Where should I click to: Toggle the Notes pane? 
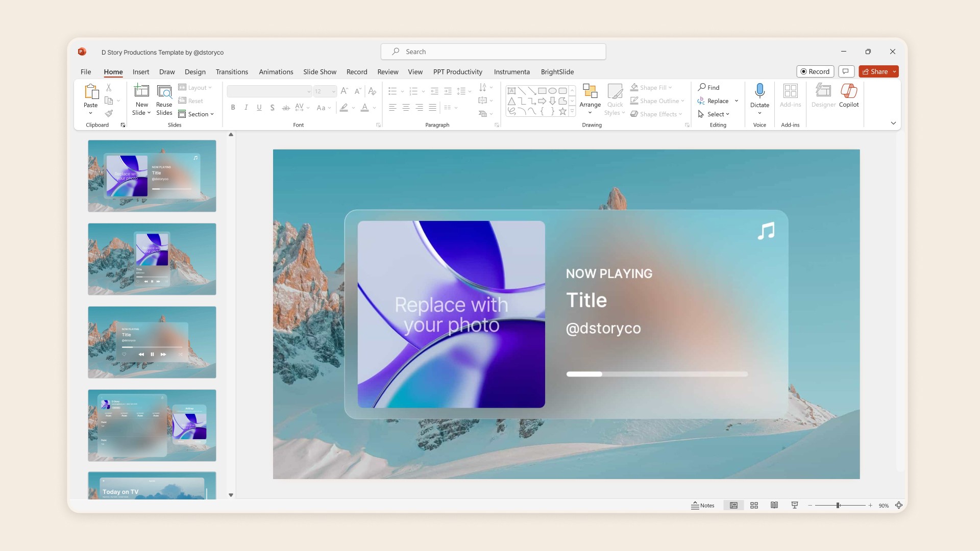(703, 505)
